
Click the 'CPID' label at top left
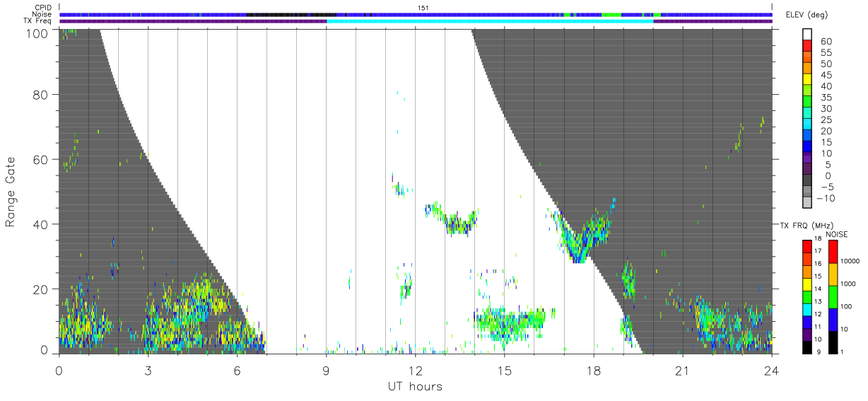(x=43, y=8)
